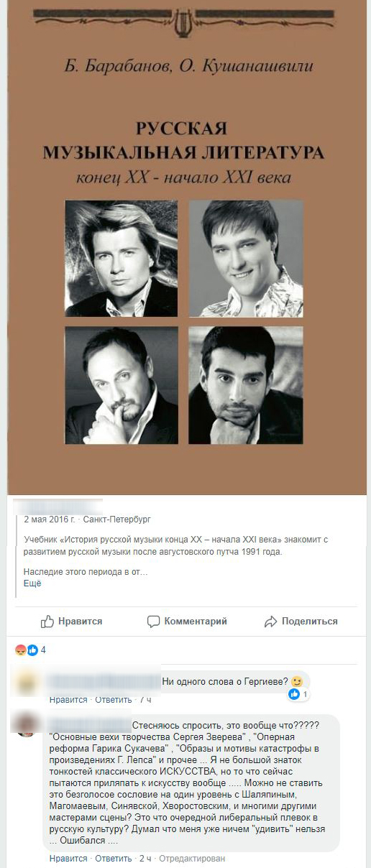Click like badge on the Gergiev comment
The width and height of the screenshot is (371, 868).
coord(298,695)
